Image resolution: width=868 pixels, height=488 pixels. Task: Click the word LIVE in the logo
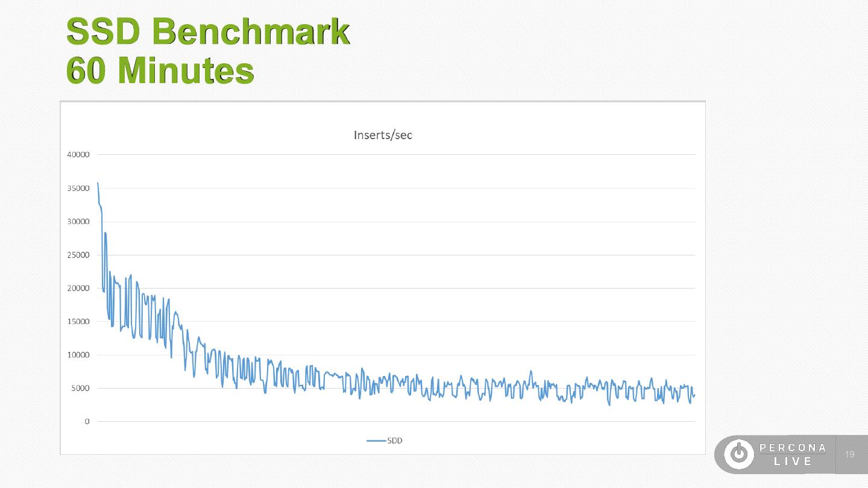point(793,461)
